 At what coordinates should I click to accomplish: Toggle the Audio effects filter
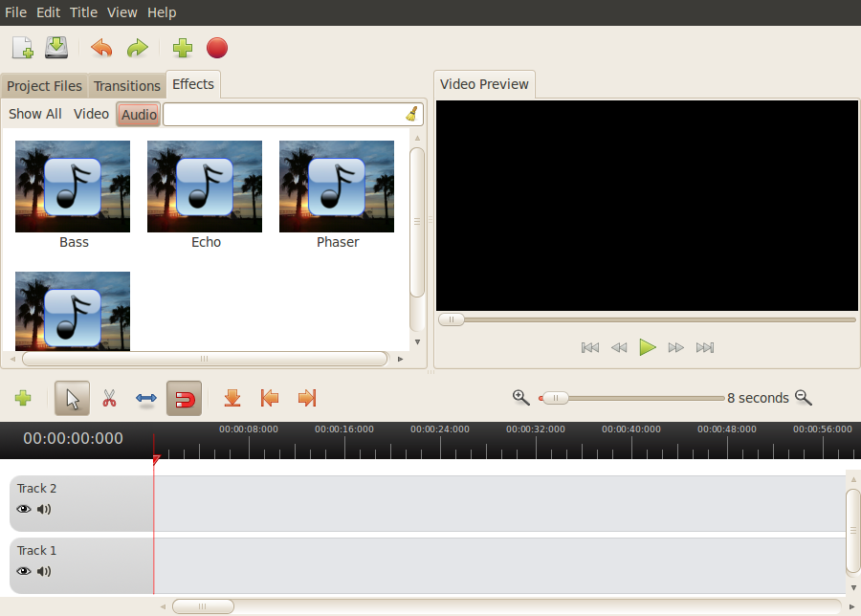pyautogui.click(x=139, y=115)
